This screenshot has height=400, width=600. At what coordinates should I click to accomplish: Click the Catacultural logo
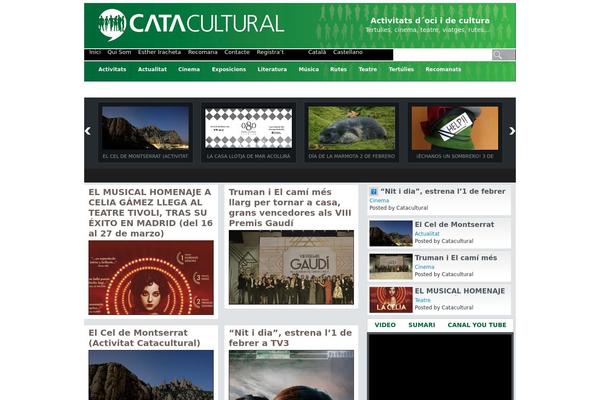point(191,24)
